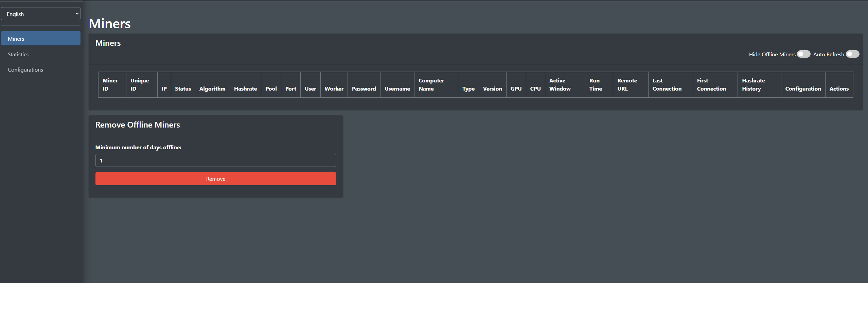Click the Remove button
This screenshot has width=868, height=327.
tap(215, 179)
